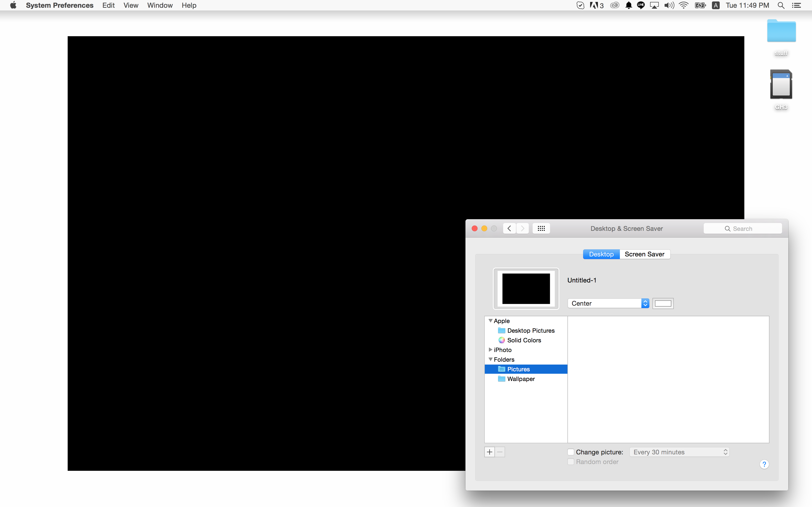Expand the iPhoto disclosure triangle
Image resolution: width=812 pixels, height=507 pixels.
click(491, 350)
